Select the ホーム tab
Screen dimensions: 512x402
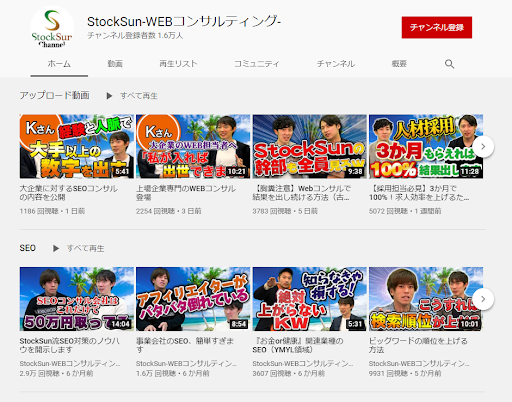coord(59,64)
